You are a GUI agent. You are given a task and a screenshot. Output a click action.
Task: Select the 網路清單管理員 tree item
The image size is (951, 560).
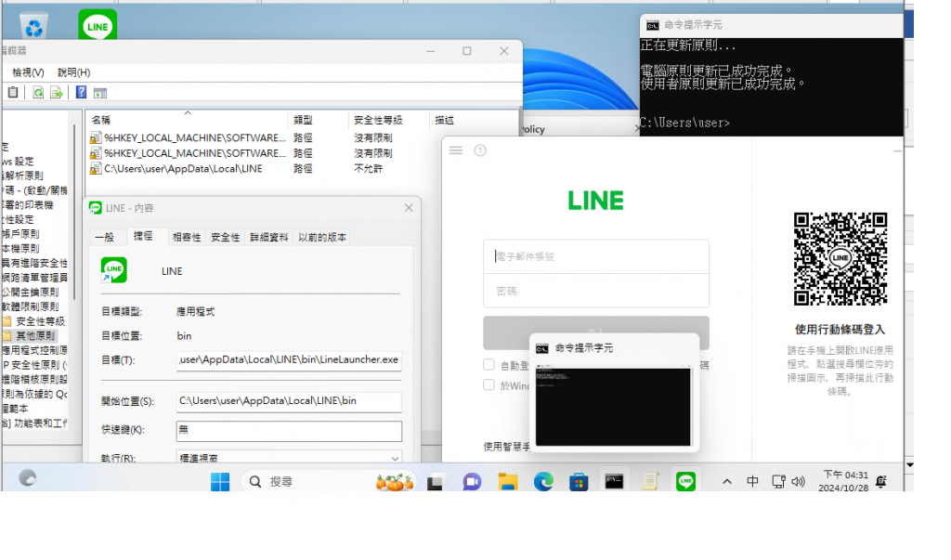coord(34,278)
